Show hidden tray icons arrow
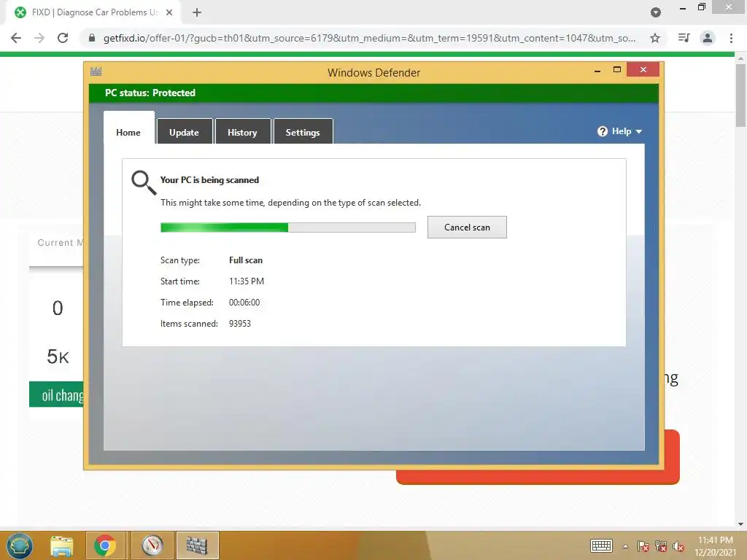This screenshot has height=560, width=747. click(x=625, y=546)
